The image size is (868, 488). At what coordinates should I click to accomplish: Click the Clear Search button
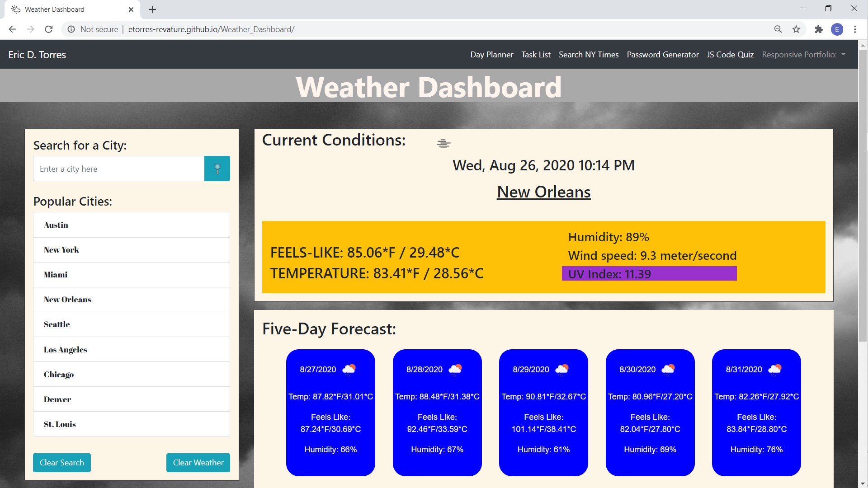pos(62,462)
